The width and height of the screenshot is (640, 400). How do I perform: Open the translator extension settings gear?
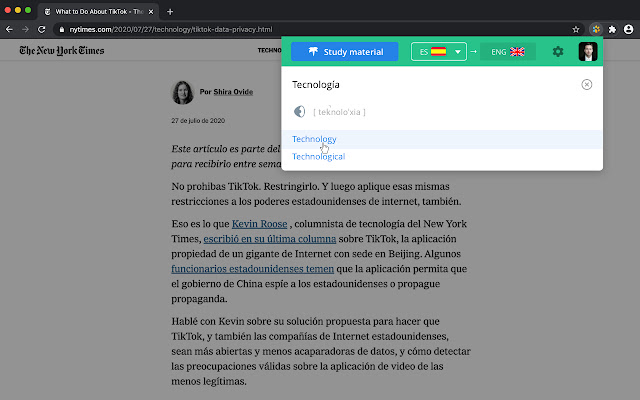tap(558, 52)
